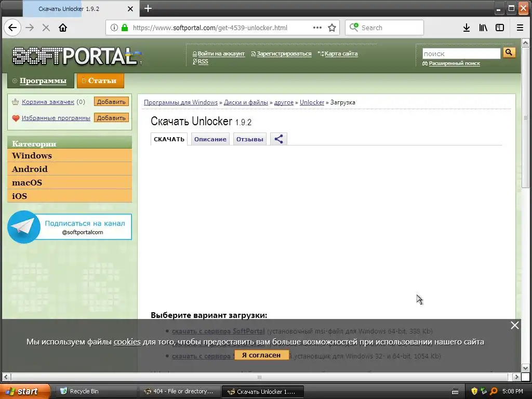Switch to 404 - File or directory taskbar item
This screenshot has width=532, height=399.
(179, 391)
